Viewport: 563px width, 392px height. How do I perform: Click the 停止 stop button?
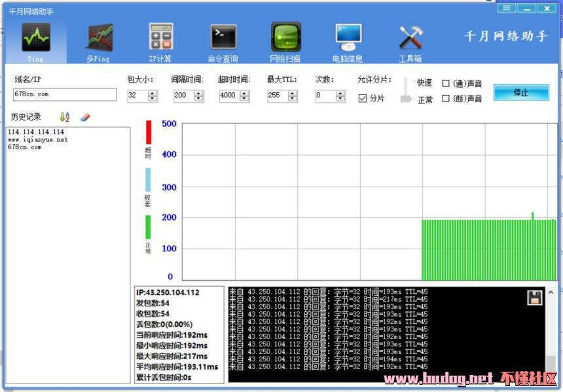(x=521, y=93)
